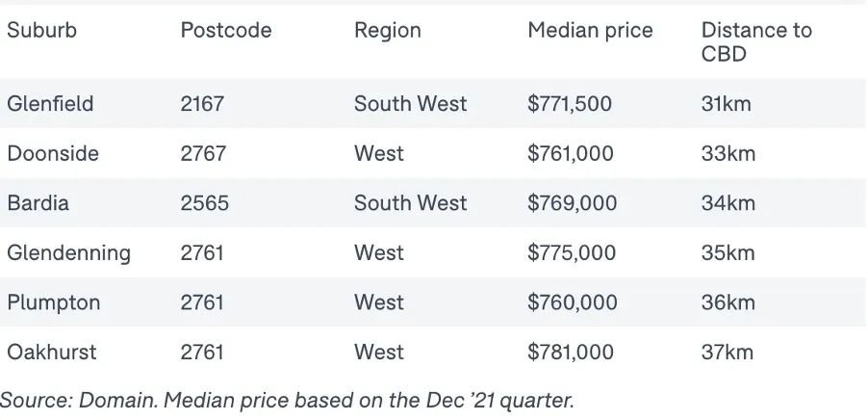Click postcode 2565 in Bardia row
Screen dimensions: 868x420
pos(204,203)
